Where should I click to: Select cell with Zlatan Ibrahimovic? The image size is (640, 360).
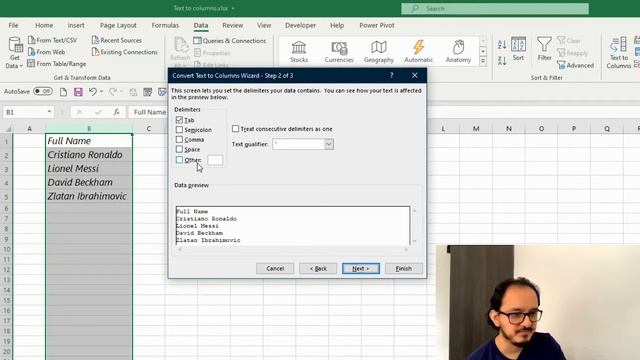pos(89,196)
